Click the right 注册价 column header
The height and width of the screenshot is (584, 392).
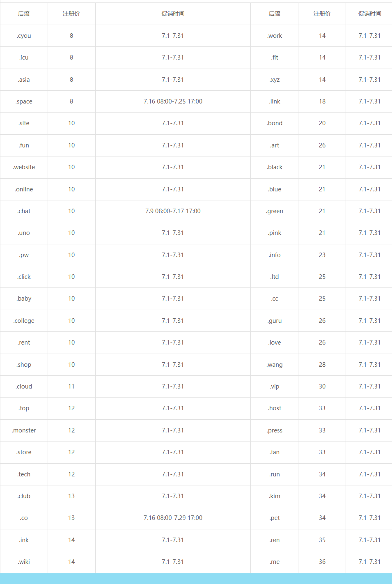coord(322,14)
